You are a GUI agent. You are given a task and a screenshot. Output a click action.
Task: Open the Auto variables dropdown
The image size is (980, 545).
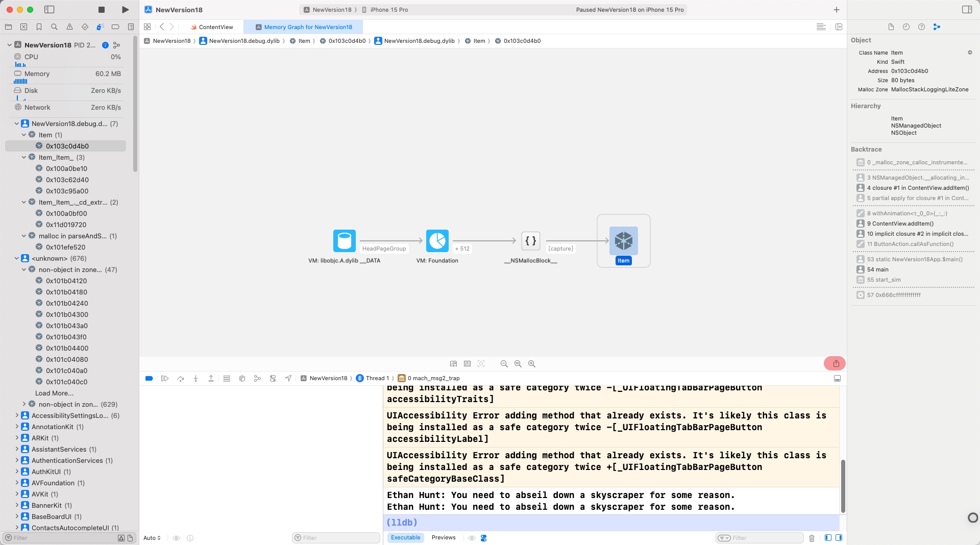[152, 538]
